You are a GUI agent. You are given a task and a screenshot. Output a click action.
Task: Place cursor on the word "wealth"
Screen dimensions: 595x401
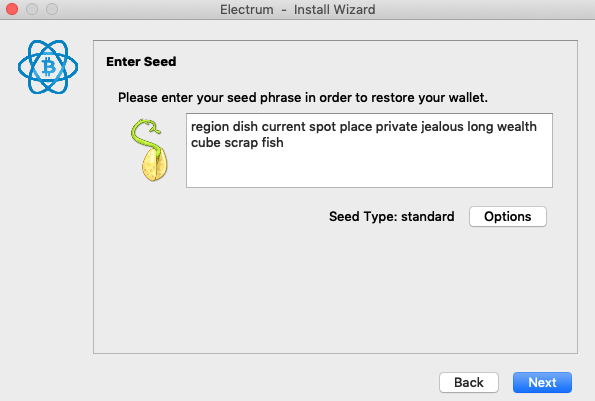click(x=517, y=126)
